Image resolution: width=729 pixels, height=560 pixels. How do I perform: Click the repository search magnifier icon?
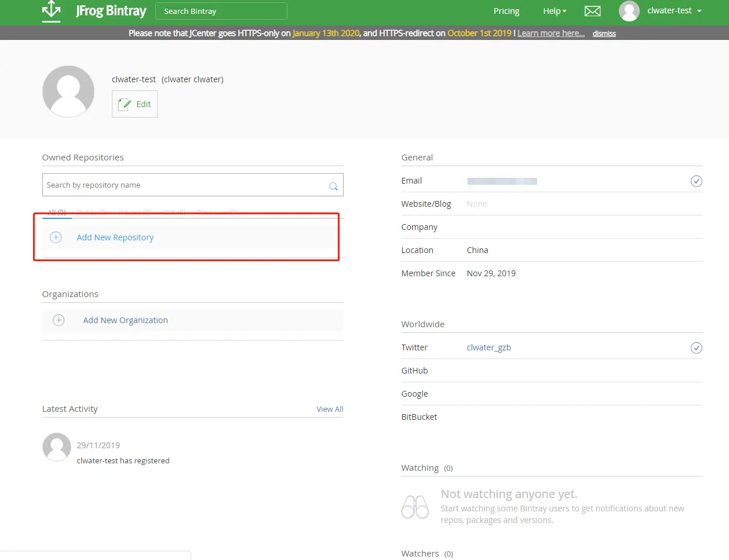pyautogui.click(x=333, y=186)
